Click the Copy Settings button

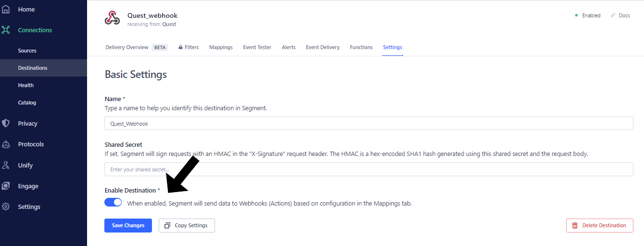(x=187, y=225)
